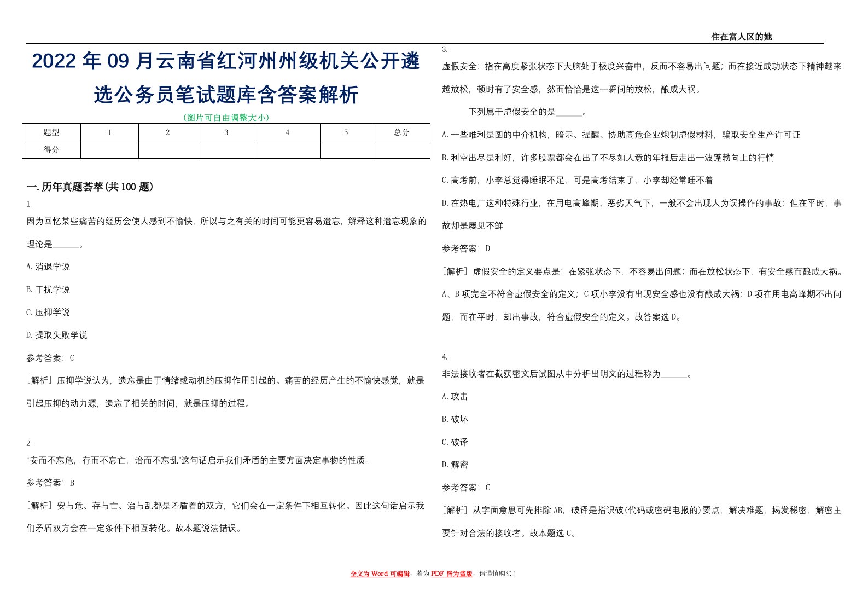Image resolution: width=868 pixels, height=614 pixels.
Task: Select the document title starting with '2022 年 09 月云南省红河州'
Action: (226, 78)
